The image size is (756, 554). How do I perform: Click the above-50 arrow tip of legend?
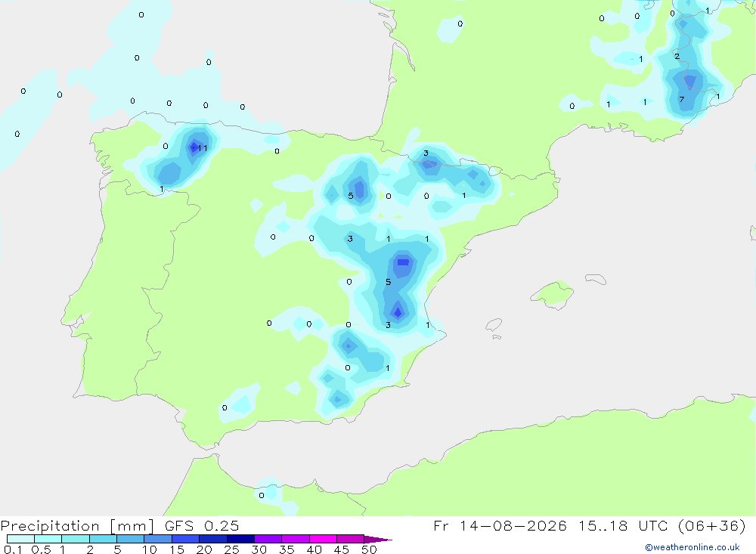[x=377, y=539]
